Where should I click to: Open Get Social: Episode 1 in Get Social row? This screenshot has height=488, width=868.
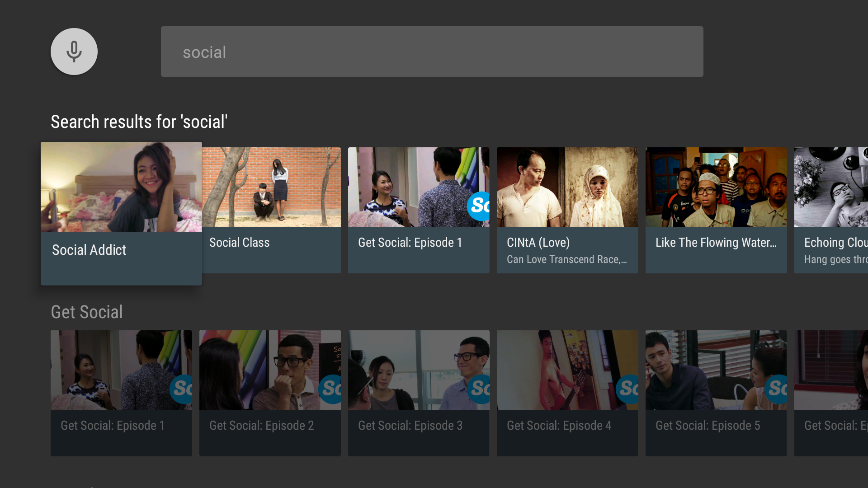(121, 393)
